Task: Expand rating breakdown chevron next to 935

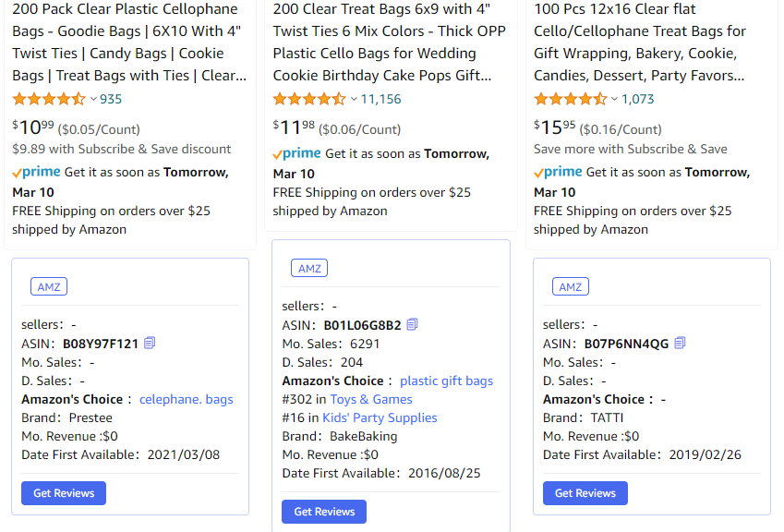Action: tap(93, 99)
